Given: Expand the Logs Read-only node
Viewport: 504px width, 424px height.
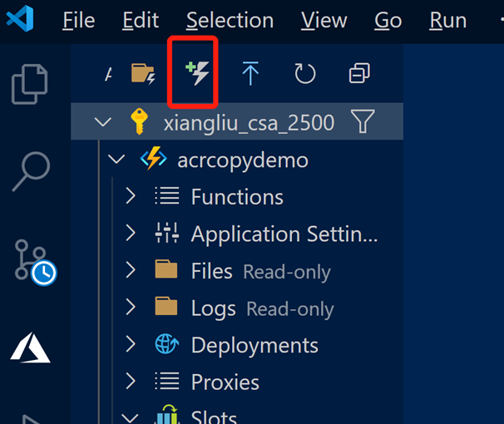Looking at the screenshot, I should 131,307.
